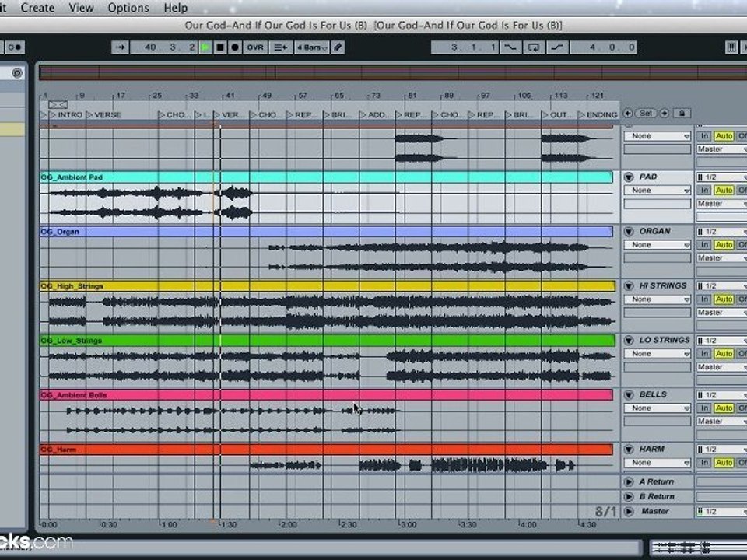The image size is (747, 560).
Task: Click the loop start field 3.1.1
Action: [465, 47]
